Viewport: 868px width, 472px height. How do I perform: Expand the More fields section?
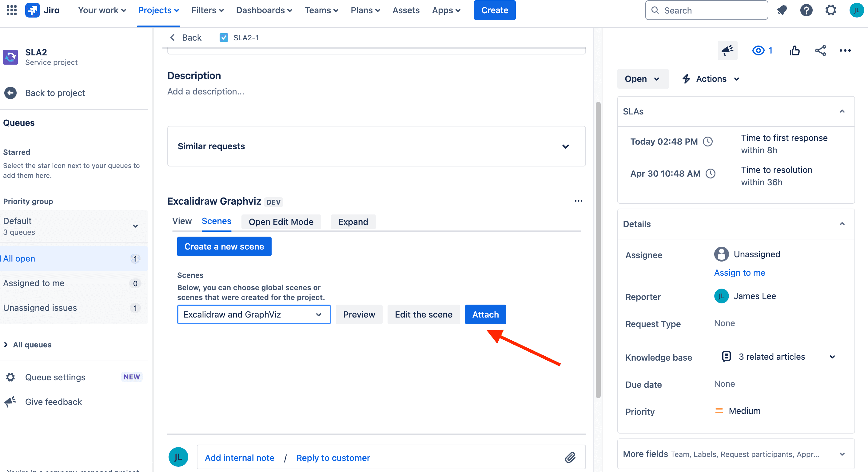click(736, 454)
